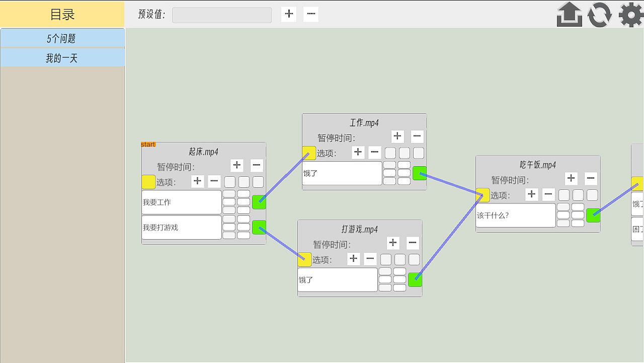The width and height of the screenshot is (644, 363).
Task: Click yellow input port of 起床.mp4 node
Action: pos(148,182)
